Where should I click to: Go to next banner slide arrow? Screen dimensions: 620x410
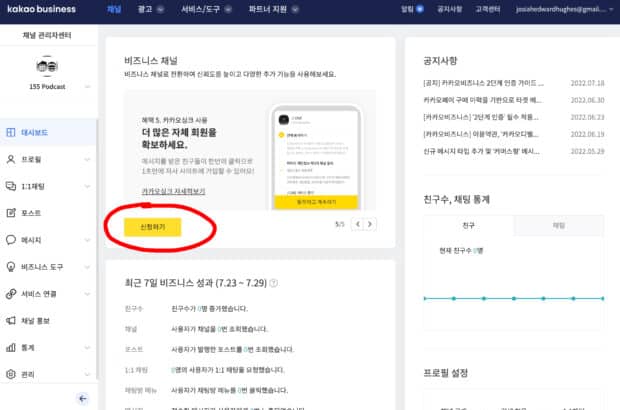click(x=370, y=224)
